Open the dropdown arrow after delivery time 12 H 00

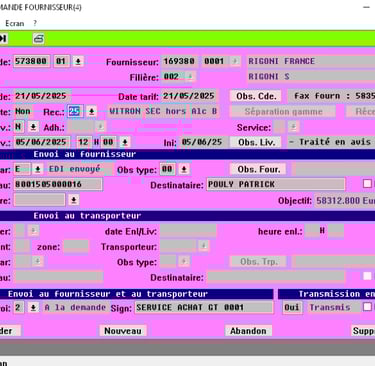125,142
